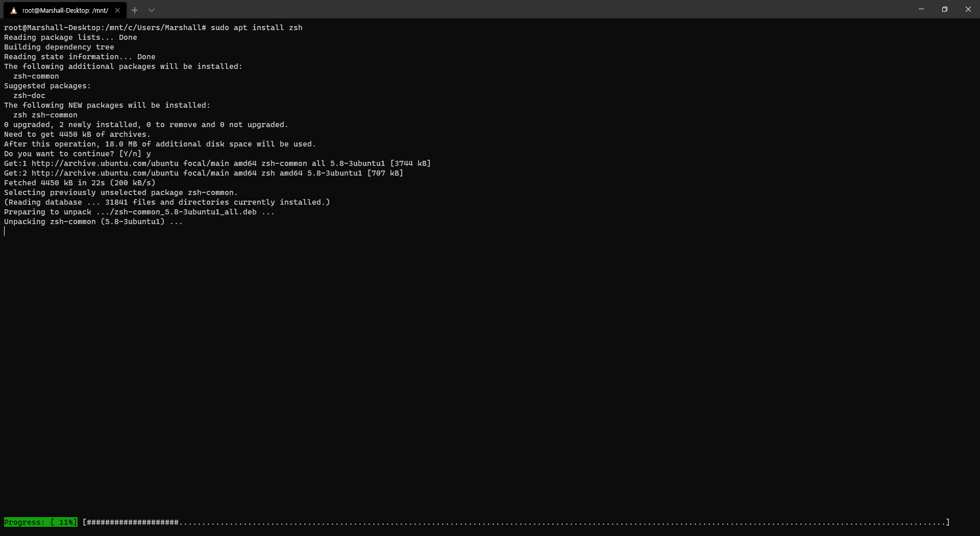This screenshot has width=980, height=536.
Task: Place cursor on the sudo apt install zsh command
Action: pyautogui.click(x=255, y=28)
